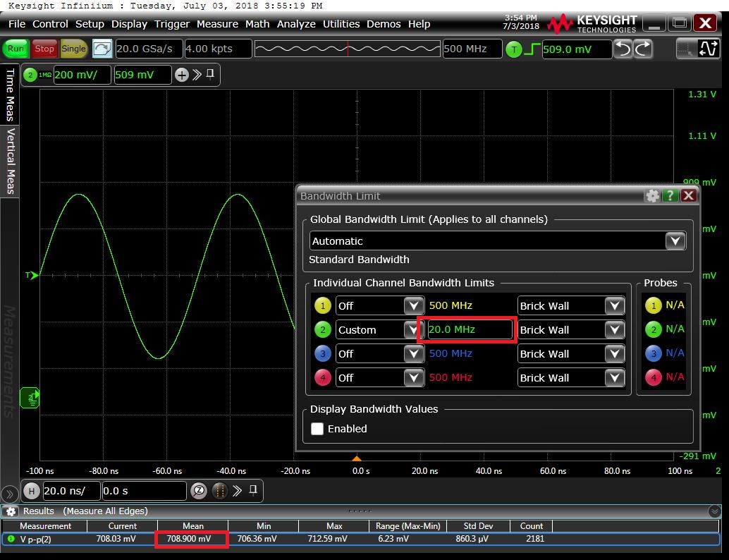Click the Auto Scale icon beside Single

(102, 49)
